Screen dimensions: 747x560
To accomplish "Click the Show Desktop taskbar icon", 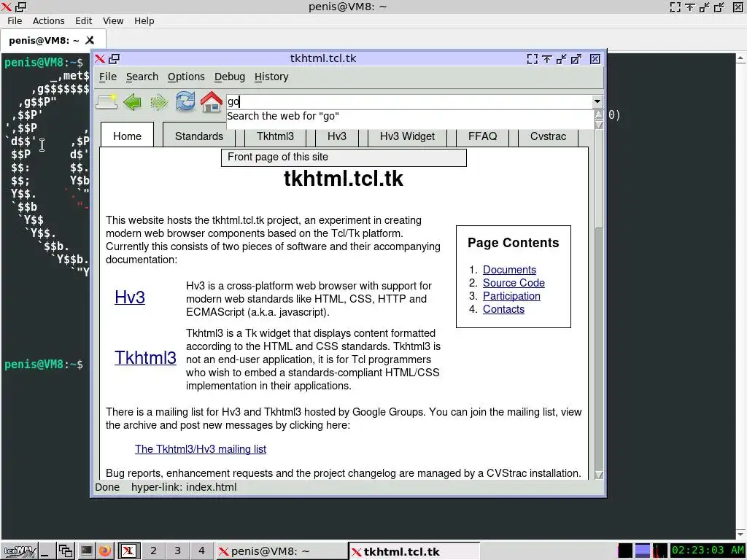I will tap(46, 551).
